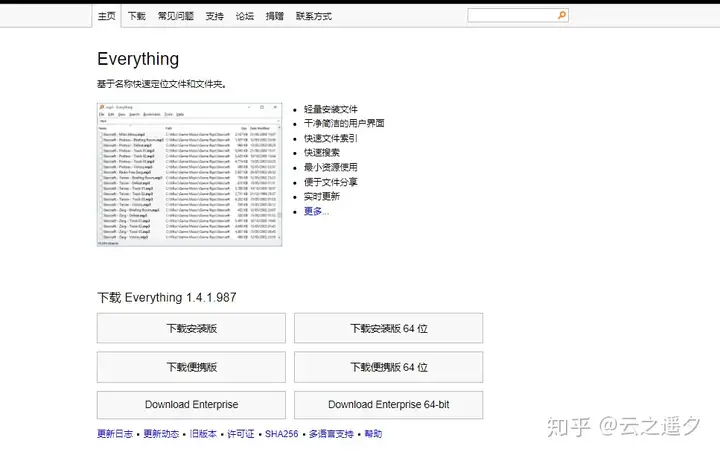720x455 pixels.
Task: Click the 实时更新 bullet text
Action: 322,197
